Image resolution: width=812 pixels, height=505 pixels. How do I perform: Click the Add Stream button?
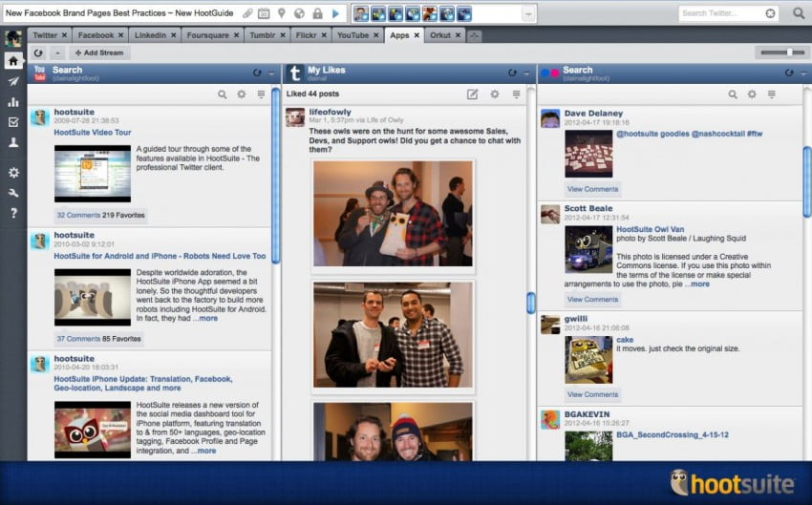click(x=99, y=53)
